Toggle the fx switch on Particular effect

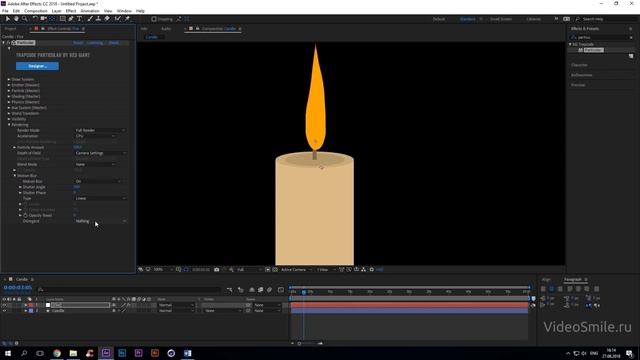click(8, 42)
